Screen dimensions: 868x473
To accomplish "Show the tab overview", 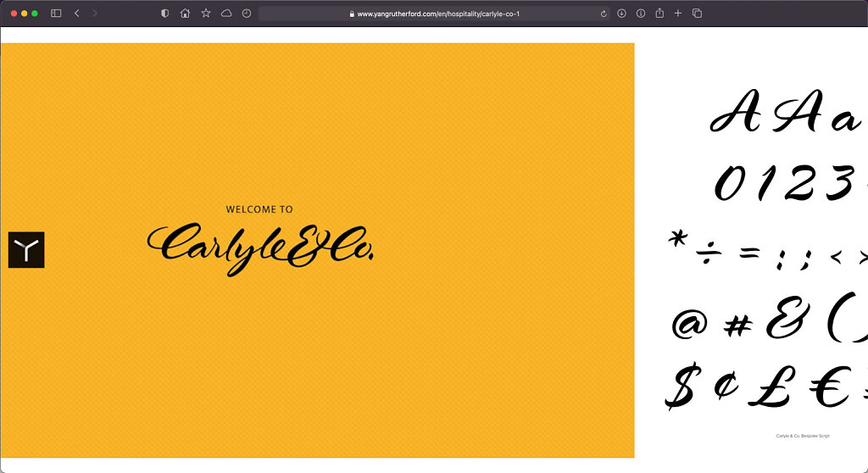I will pyautogui.click(x=698, y=14).
